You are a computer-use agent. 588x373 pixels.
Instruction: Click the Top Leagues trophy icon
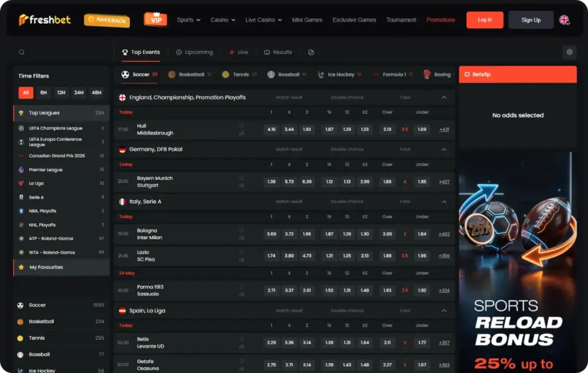21,113
